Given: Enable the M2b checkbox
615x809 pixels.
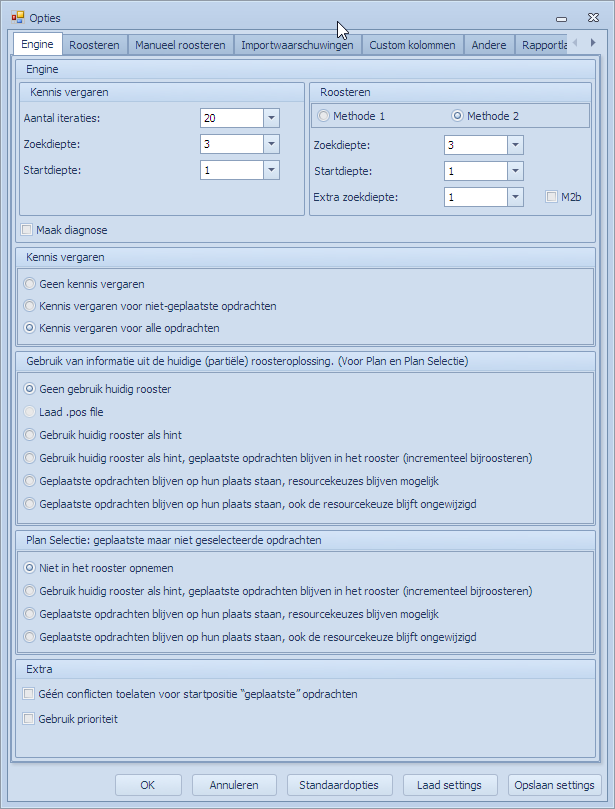Looking at the screenshot, I should coord(552,197).
